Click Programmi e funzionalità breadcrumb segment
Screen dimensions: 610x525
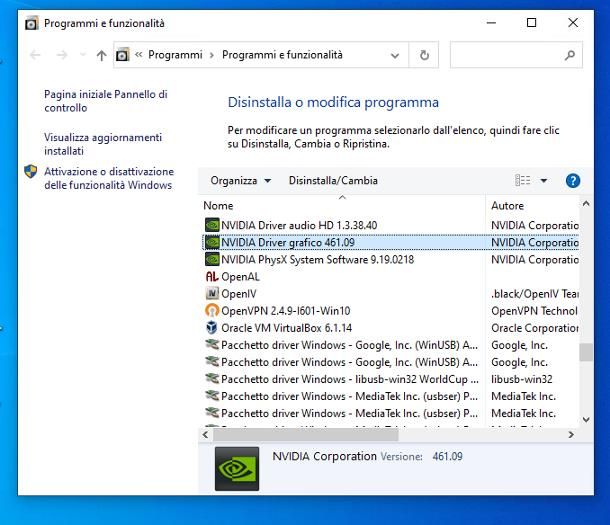[282, 55]
